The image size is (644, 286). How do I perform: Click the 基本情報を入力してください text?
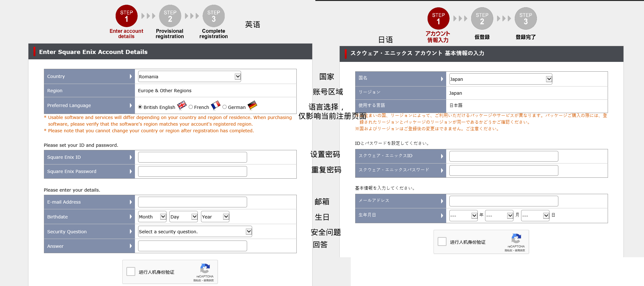385,188
